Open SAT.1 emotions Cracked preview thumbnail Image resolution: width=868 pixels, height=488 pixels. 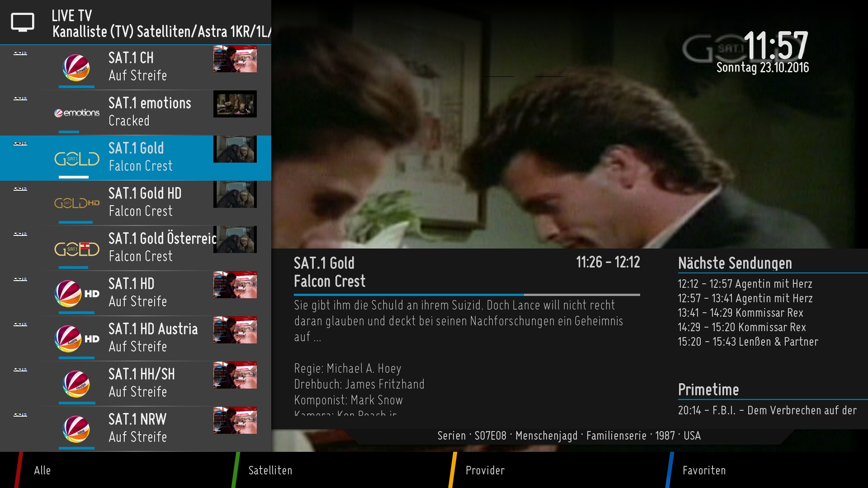[235, 104]
